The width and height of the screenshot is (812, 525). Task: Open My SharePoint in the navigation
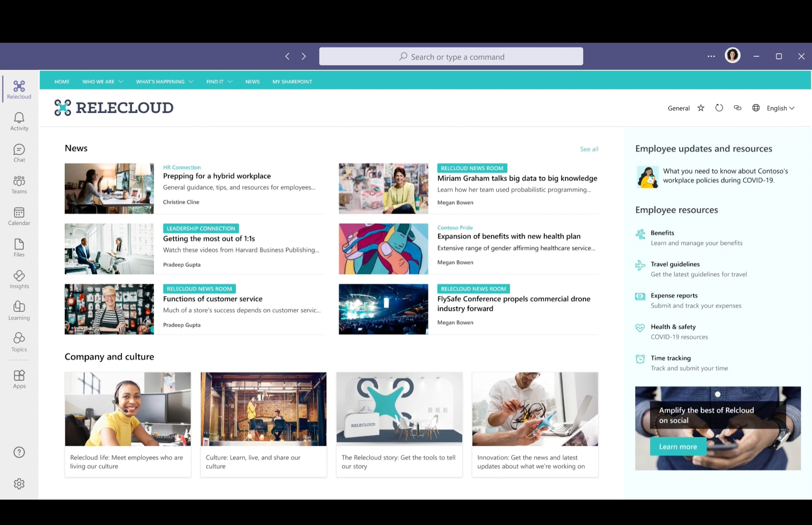click(292, 82)
